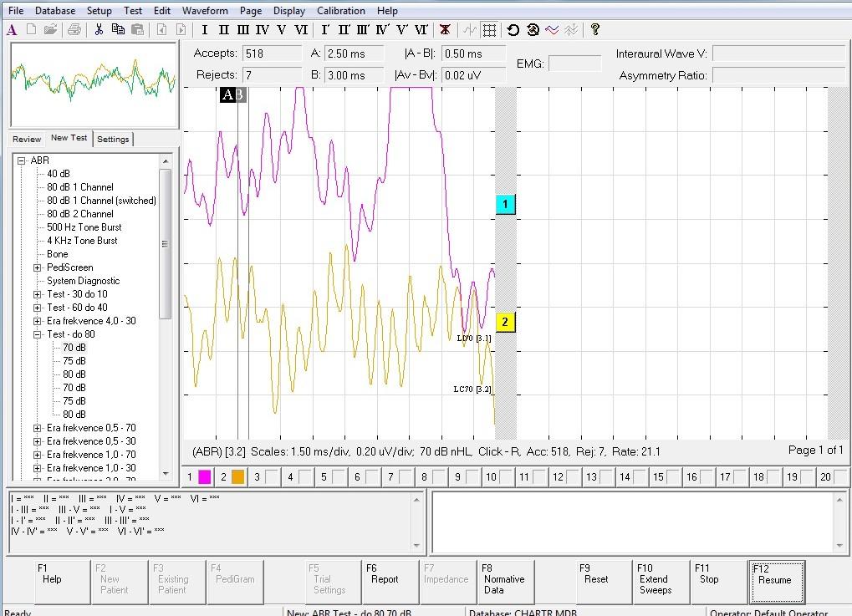This screenshot has height=616, width=852.
Task: Click the red crossed-out delete marker icon
Action: click(445, 30)
